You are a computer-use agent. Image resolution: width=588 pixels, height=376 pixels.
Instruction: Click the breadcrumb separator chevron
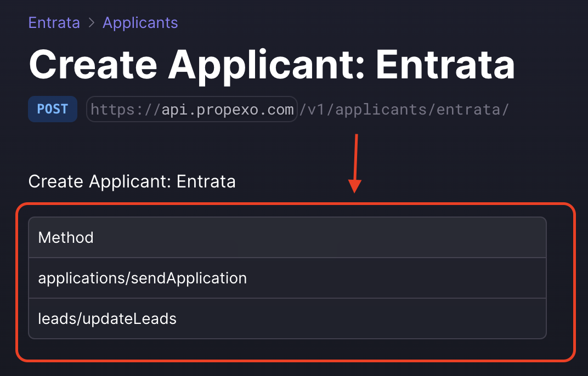click(91, 22)
